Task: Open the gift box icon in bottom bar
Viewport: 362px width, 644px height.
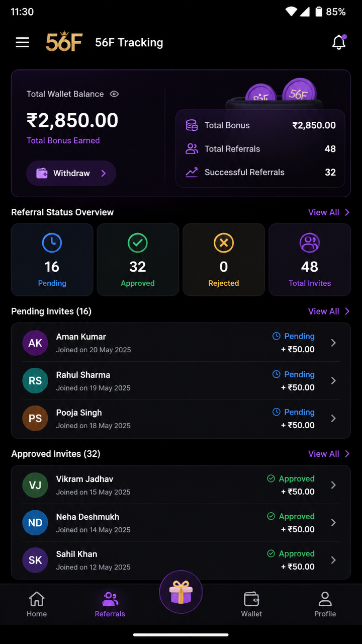Action: click(x=181, y=593)
